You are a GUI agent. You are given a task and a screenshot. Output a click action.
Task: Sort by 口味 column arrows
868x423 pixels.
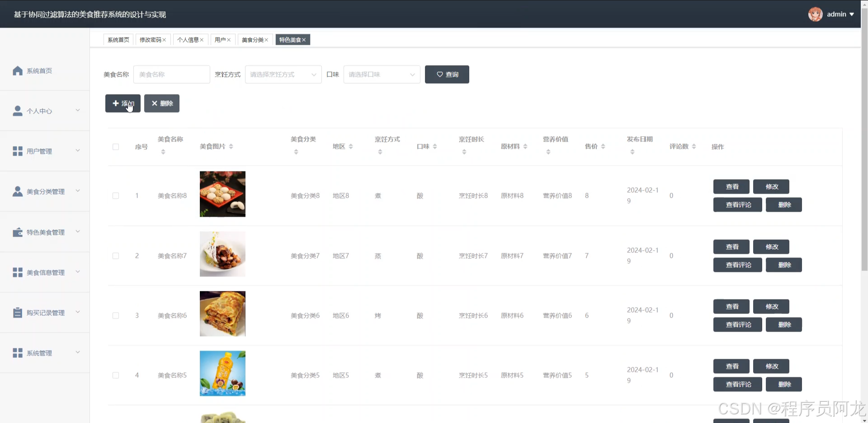pos(435,146)
